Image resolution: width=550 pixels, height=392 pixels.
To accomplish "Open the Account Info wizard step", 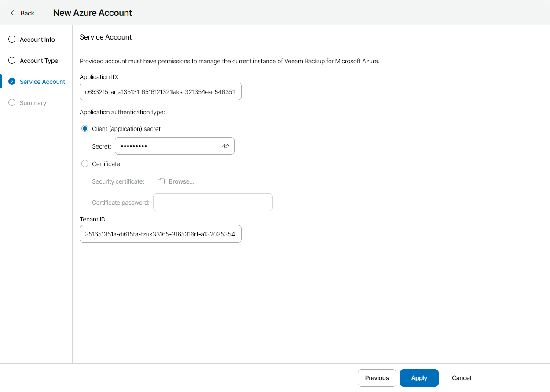I will click(37, 39).
